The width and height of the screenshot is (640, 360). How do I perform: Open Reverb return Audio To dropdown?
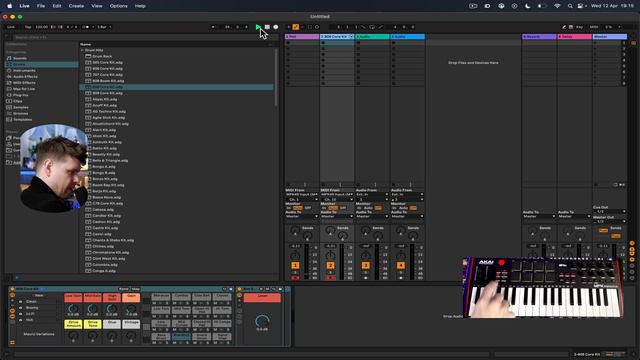(539, 216)
